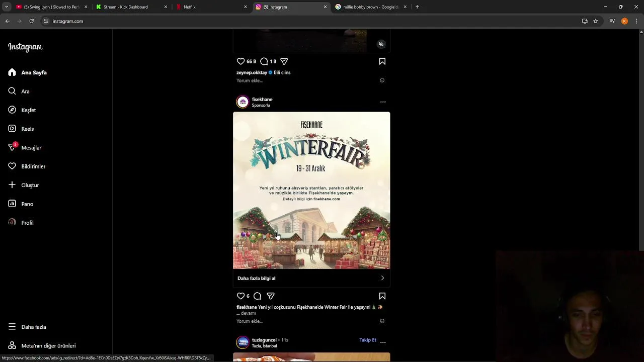Image resolution: width=644 pixels, height=362 pixels.
Task: Add comment on fisekhane post
Action: click(x=250, y=321)
